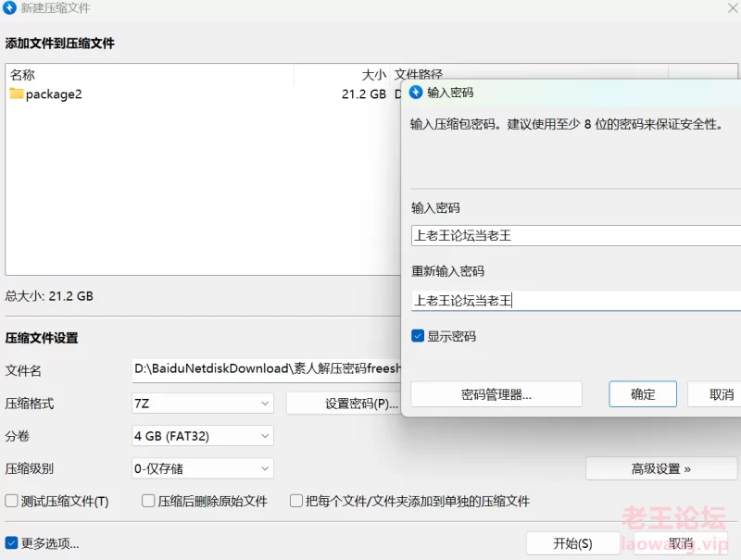
Task: Enable 测试压缩文件(T) checkbox
Action: [x=11, y=501]
